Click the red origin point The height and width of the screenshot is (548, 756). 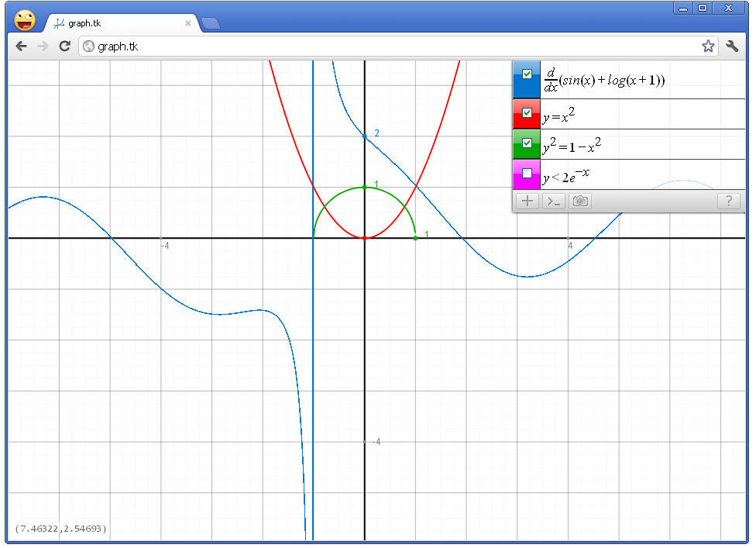pos(365,238)
